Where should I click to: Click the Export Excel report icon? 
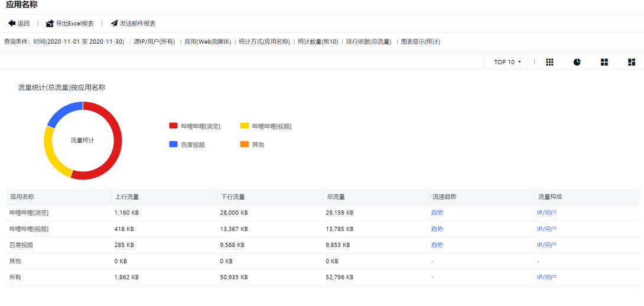(x=50, y=24)
